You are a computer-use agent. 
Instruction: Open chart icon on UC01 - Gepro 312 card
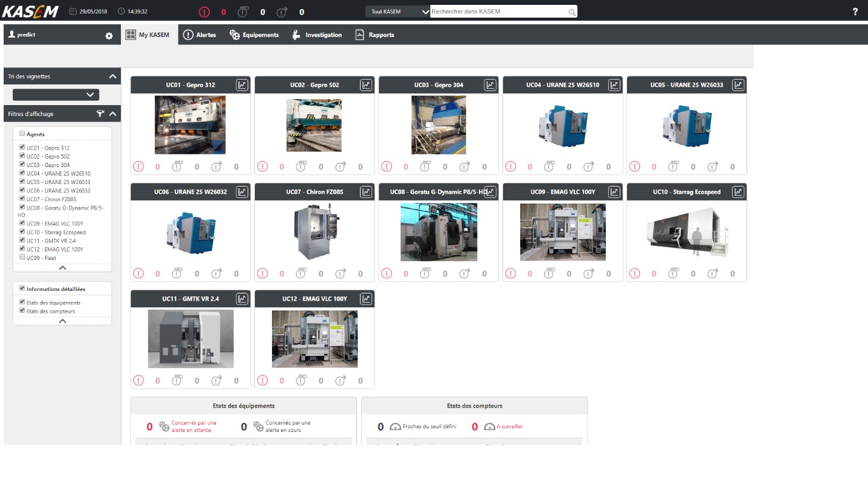click(242, 85)
